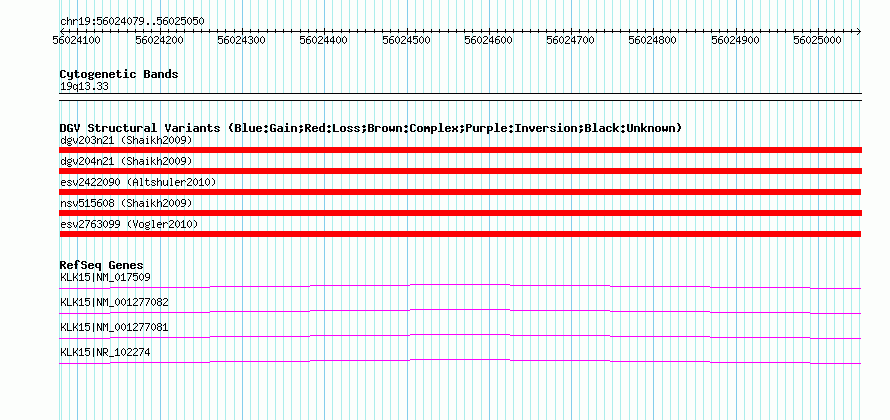The width and height of the screenshot is (890, 420).
Task: Click ruler position 56024200
Action: 159,41
